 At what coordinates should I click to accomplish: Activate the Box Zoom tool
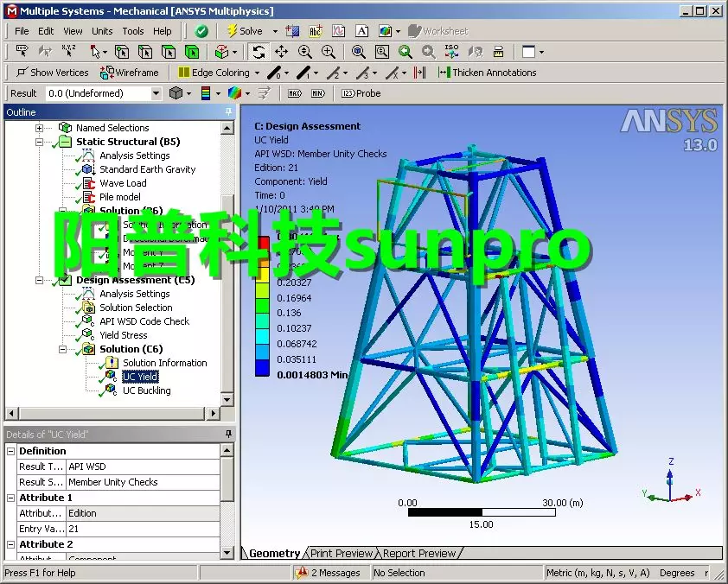[329, 52]
